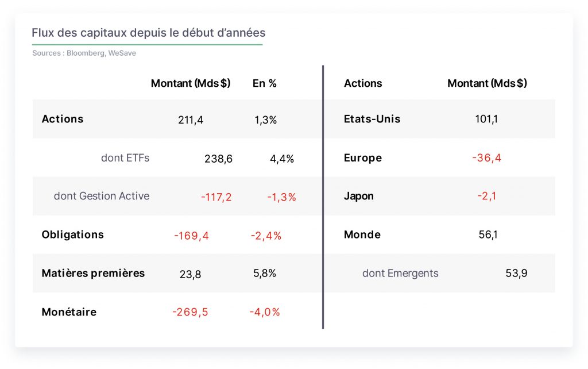Select the value 211,4 for Actions

click(191, 120)
